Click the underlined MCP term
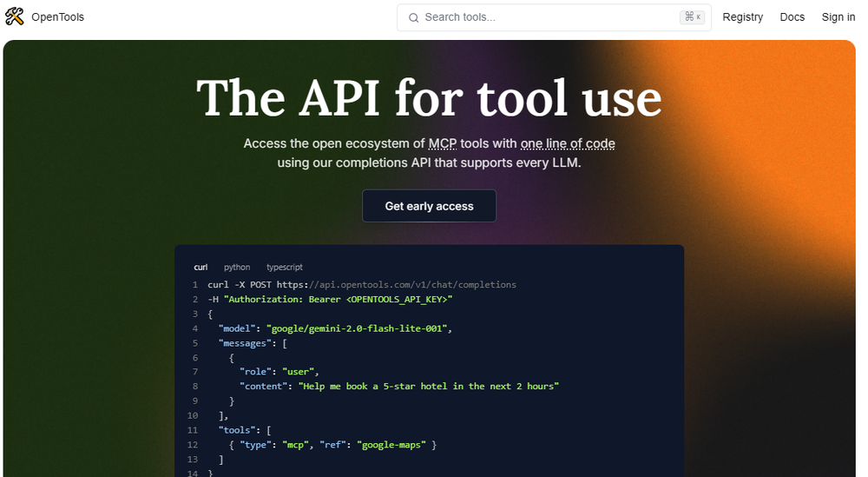 click(x=443, y=143)
